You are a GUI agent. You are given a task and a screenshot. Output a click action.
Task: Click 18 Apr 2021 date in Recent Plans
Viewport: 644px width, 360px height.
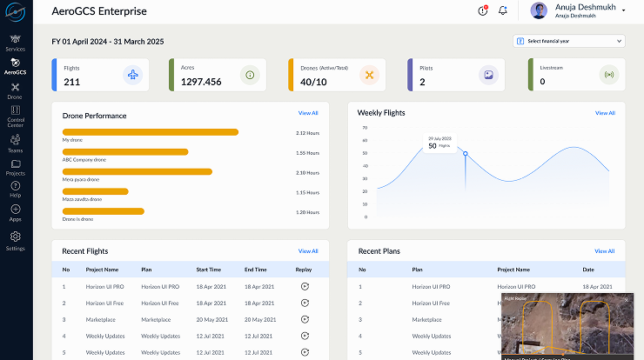coord(597,287)
